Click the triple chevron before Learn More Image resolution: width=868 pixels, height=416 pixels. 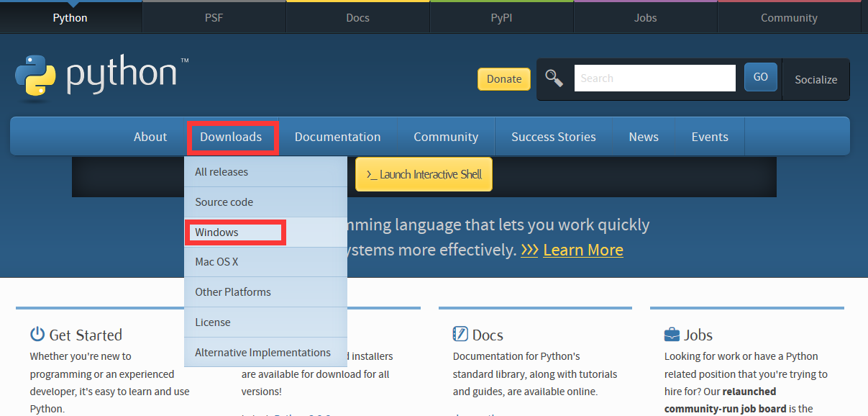(529, 250)
